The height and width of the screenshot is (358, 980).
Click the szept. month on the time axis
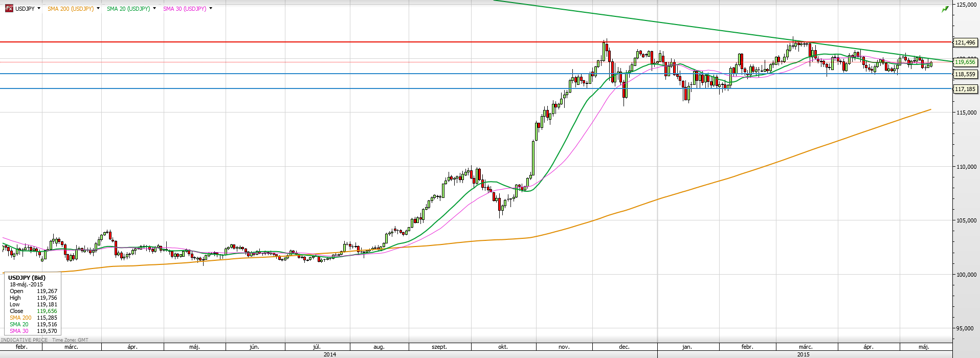tap(439, 347)
